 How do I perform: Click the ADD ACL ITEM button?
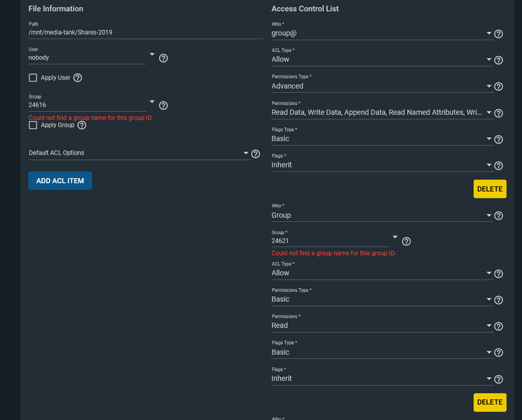[60, 181]
